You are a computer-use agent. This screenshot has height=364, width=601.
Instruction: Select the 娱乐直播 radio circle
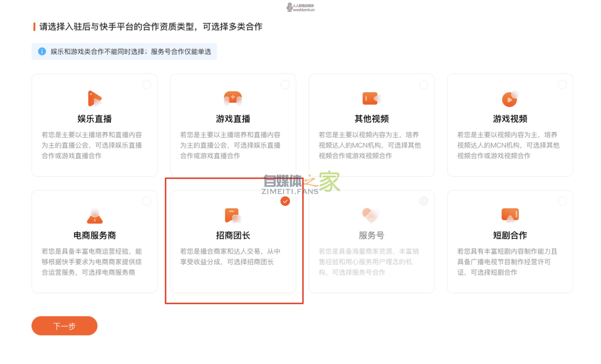[x=147, y=85]
